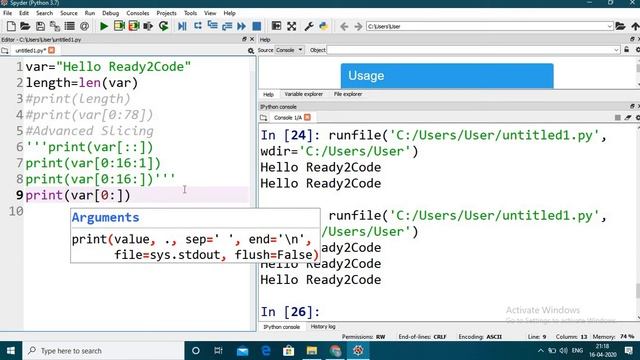Run the current cell
640x360 pixels.
pos(119,26)
